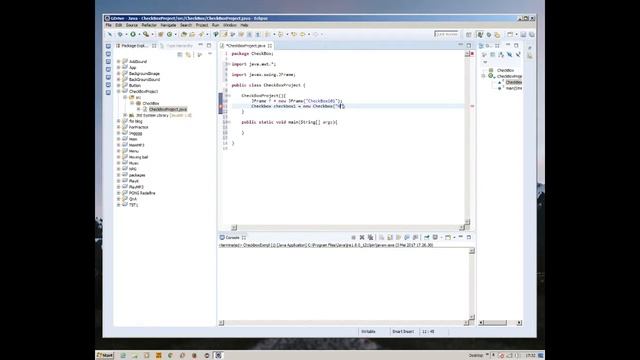Click the New Java Package icon

[x=161, y=35]
